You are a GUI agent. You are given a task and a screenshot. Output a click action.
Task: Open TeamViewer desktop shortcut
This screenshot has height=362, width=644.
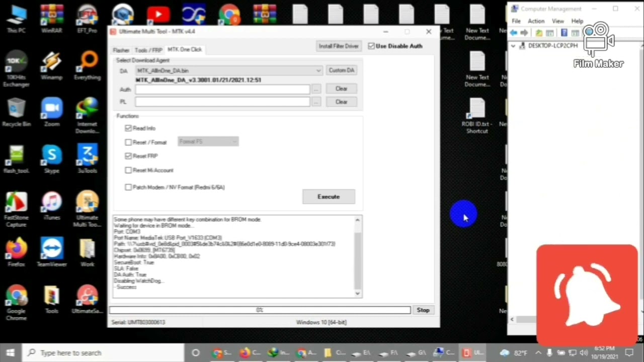click(52, 252)
